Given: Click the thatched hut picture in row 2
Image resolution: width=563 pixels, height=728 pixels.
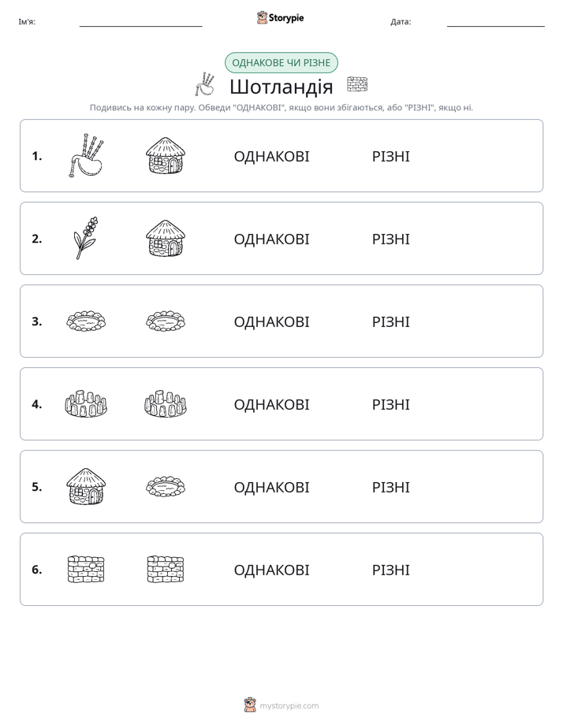Looking at the screenshot, I should (166, 238).
